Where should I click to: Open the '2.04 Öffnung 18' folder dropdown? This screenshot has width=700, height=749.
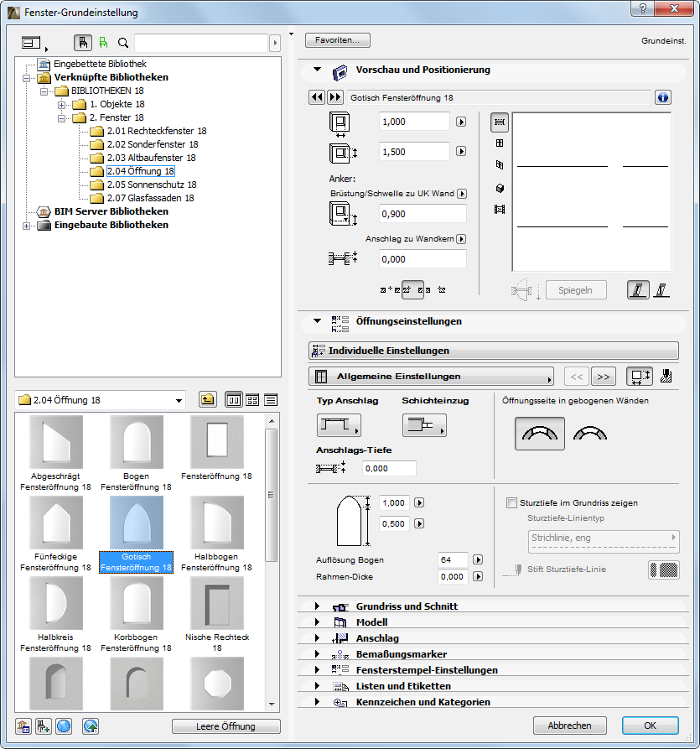click(101, 400)
